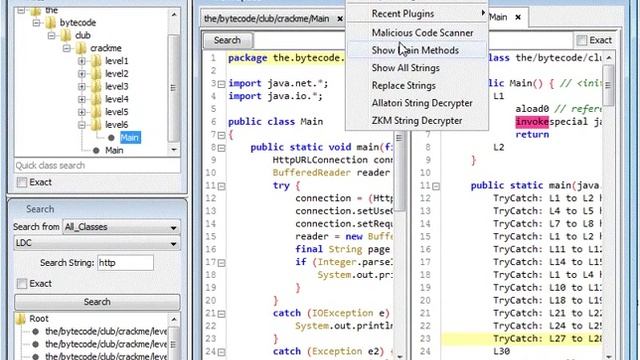
Task: Click the level4 folder icon
Action: pos(96,99)
